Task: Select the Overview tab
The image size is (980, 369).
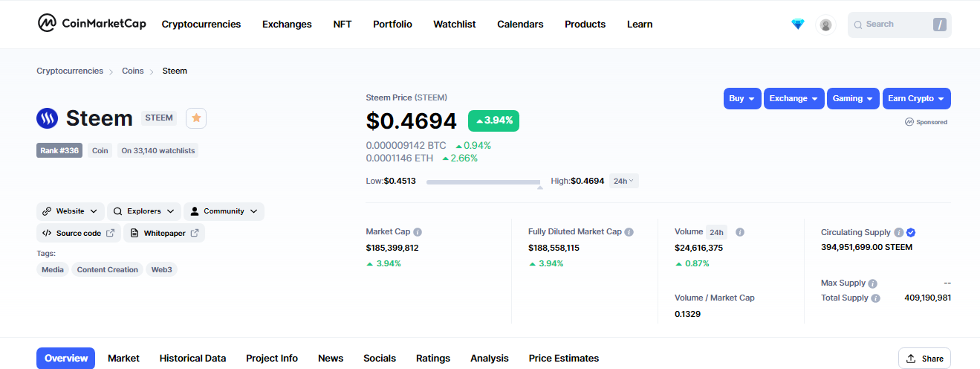Action: 66,359
